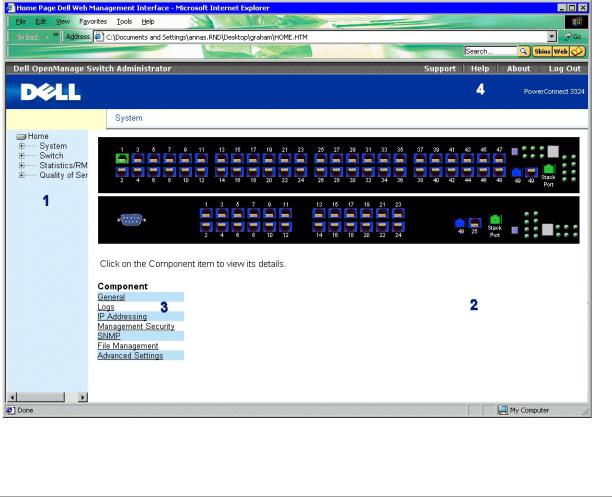Image resolution: width=612 pixels, height=497 pixels.
Task: Open the File Management link
Action: tap(128, 346)
